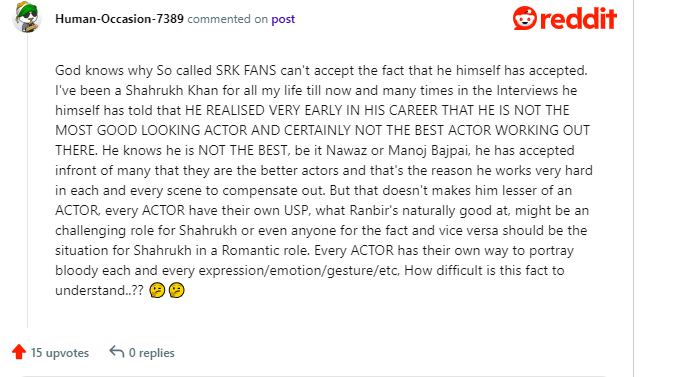The height and width of the screenshot is (377, 678).
Task: Upvote the comment with the red arrow
Action: pyautogui.click(x=19, y=352)
